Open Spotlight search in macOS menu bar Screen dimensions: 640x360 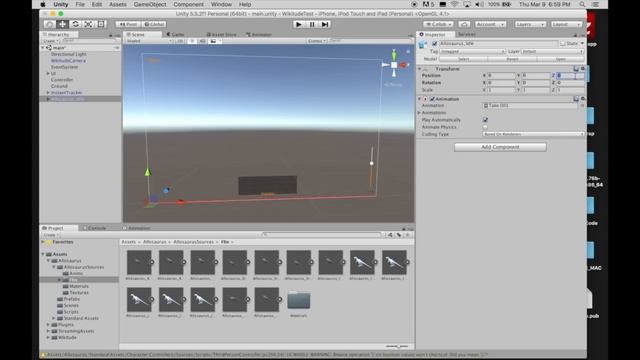point(582,4)
